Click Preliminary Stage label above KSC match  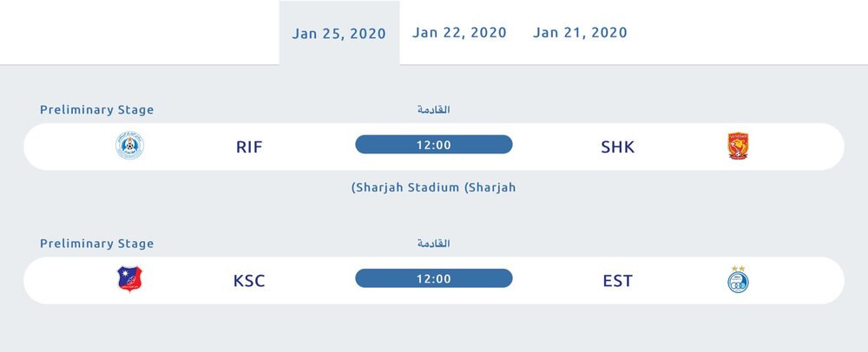97,244
